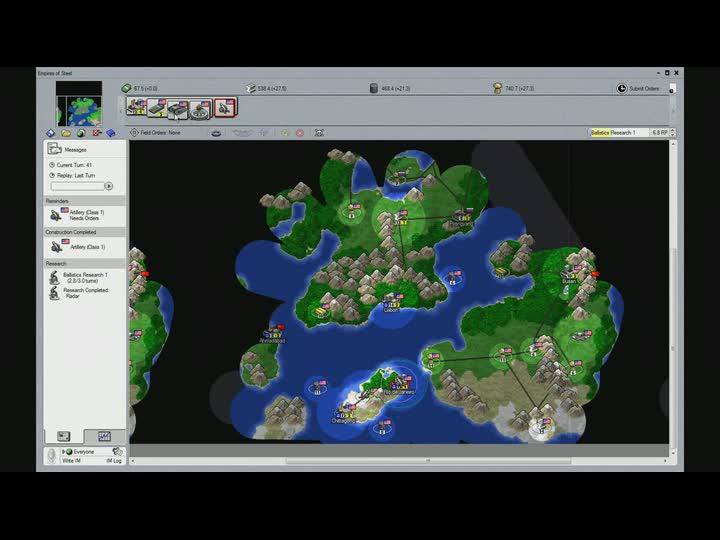Select the city labeled Ahmedabad on map
Image resolution: width=720 pixels, height=540 pixels.
tap(273, 335)
